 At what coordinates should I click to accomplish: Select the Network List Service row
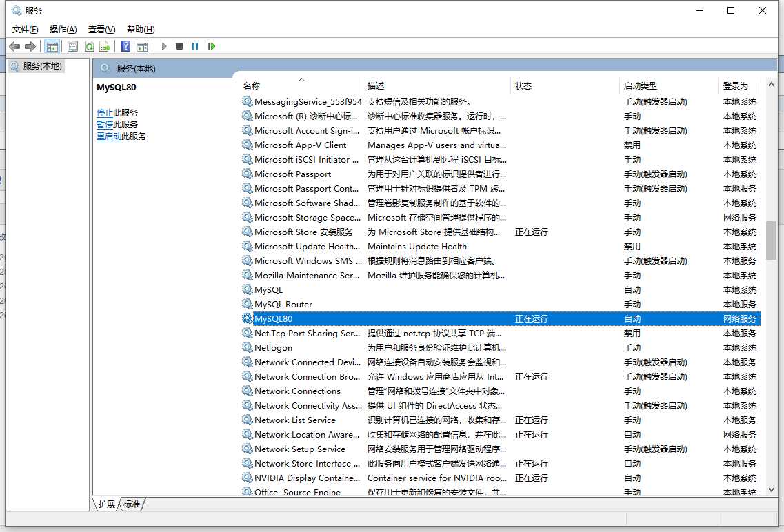(x=501, y=420)
